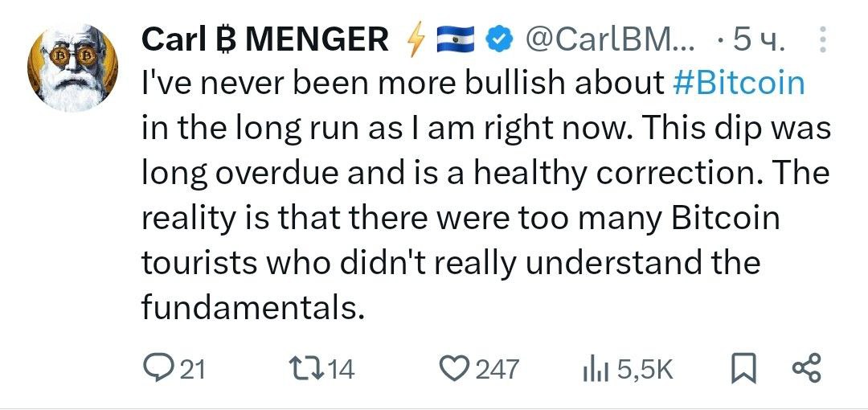
Task: Open Carl Menger's profile avatar
Action: (72, 68)
